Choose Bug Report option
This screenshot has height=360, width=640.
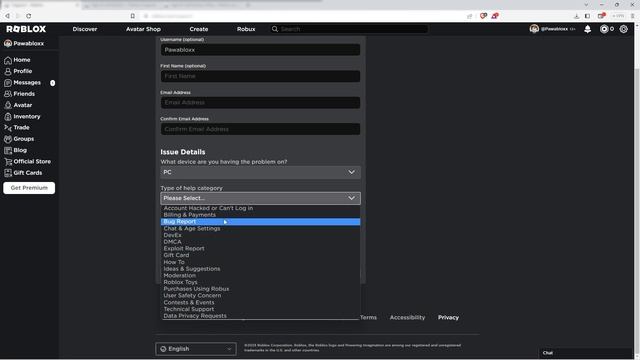260,222
